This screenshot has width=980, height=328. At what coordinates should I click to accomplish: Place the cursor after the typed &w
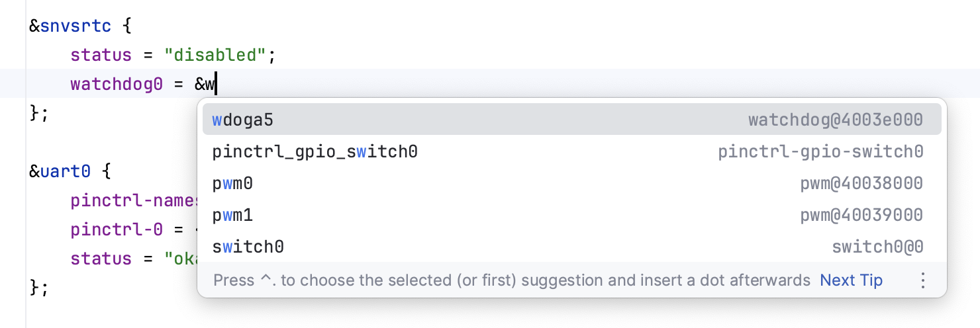click(x=217, y=84)
